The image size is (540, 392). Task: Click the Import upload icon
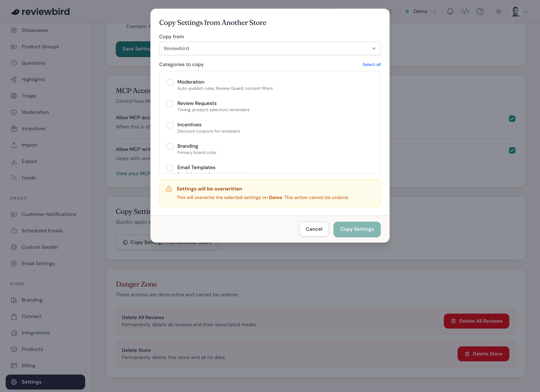click(14, 145)
